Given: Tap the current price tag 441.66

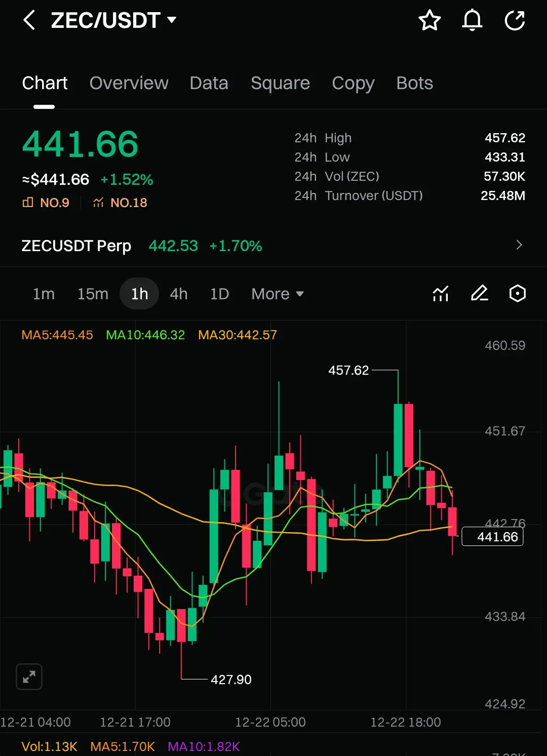Looking at the screenshot, I should coord(492,537).
